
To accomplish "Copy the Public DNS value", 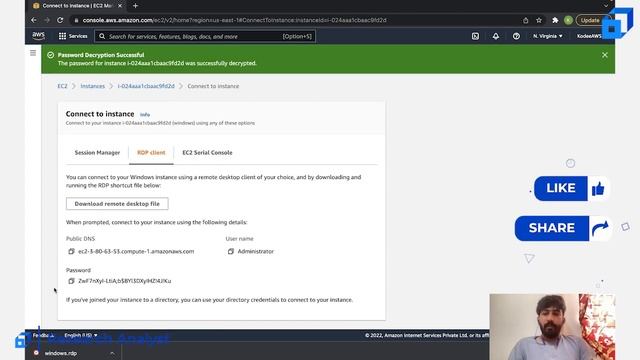I will pos(71,251).
